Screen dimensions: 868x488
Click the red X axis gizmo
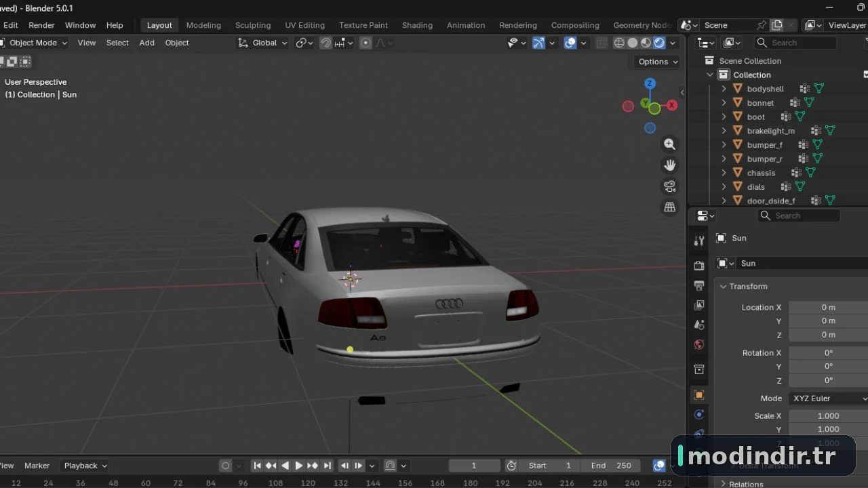tap(671, 105)
